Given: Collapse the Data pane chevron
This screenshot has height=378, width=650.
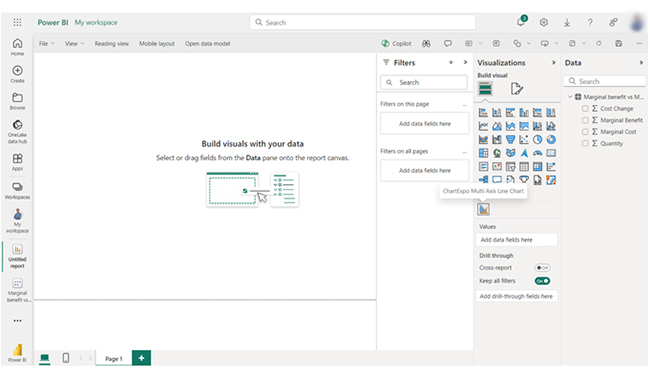Looking at the screenshot, I should (x=641, y=63).
